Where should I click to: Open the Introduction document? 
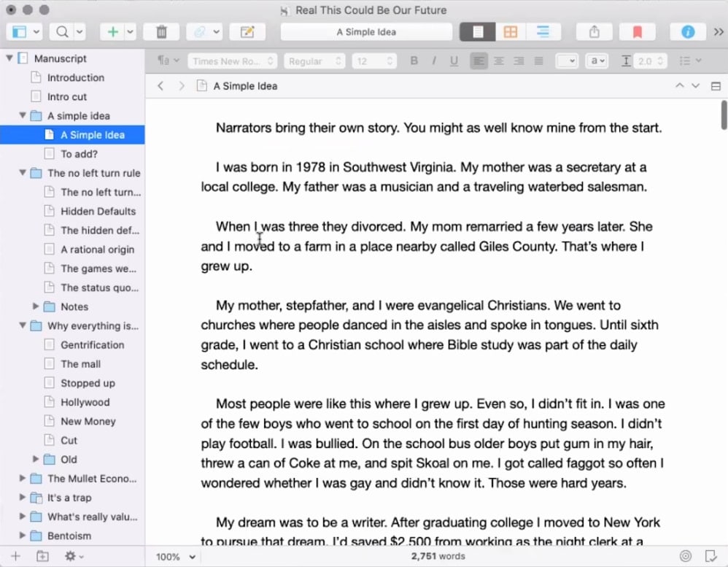[75, 77]
